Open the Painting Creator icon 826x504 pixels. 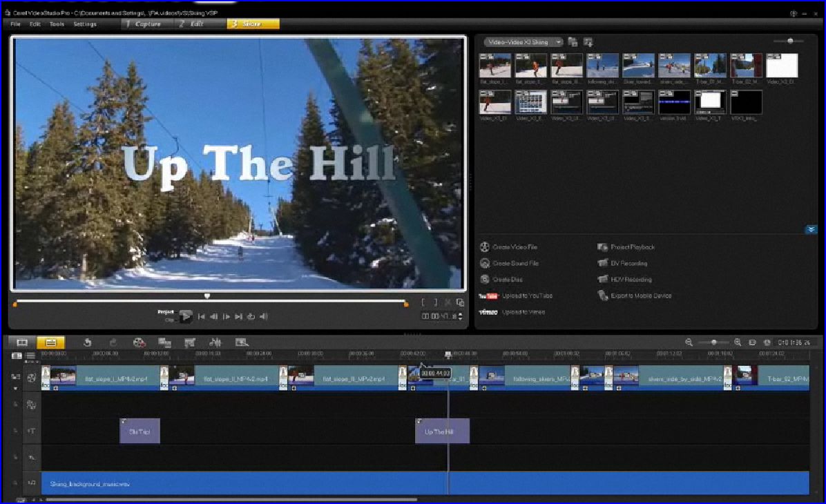coord(190,343)
